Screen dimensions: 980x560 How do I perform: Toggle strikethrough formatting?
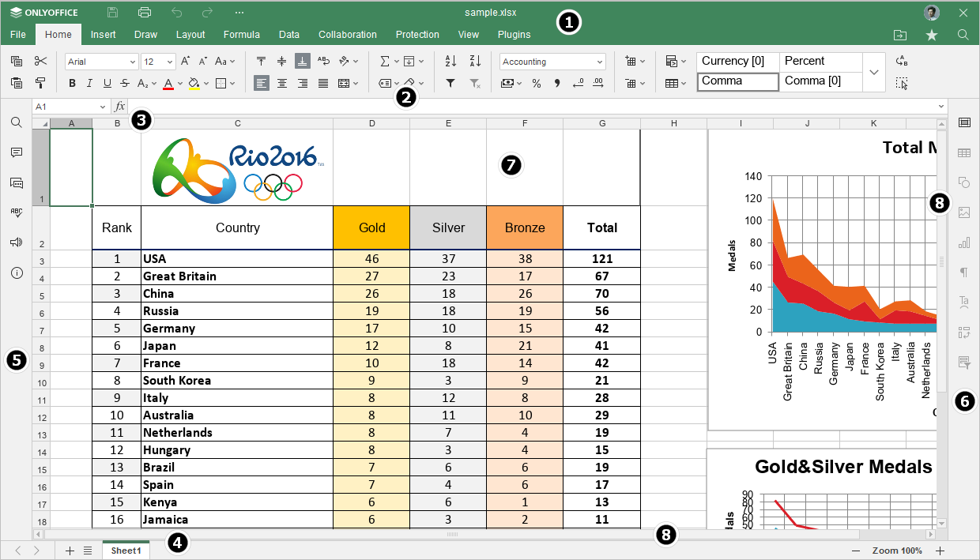pos(124,83)
